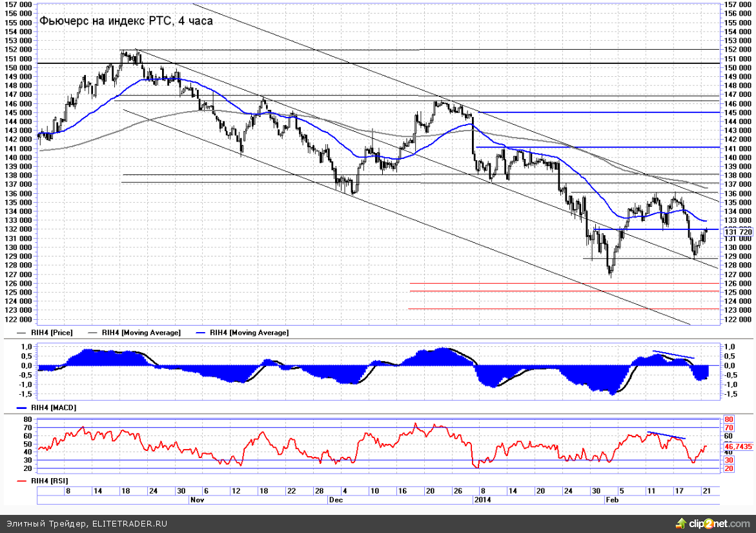Click the current price label 131 720

[738, 233]
